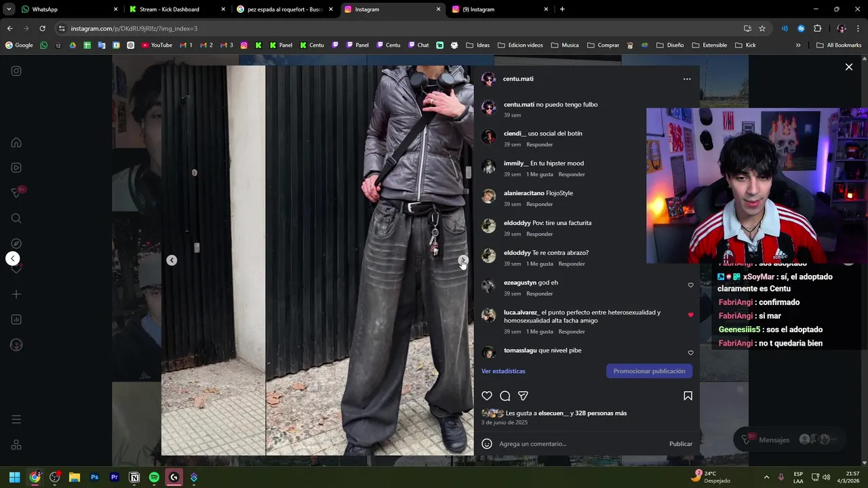Bookmark this page with the star icon
This screenshot has width=868, height=488.
pyautogui.click(x=762, y=28)
